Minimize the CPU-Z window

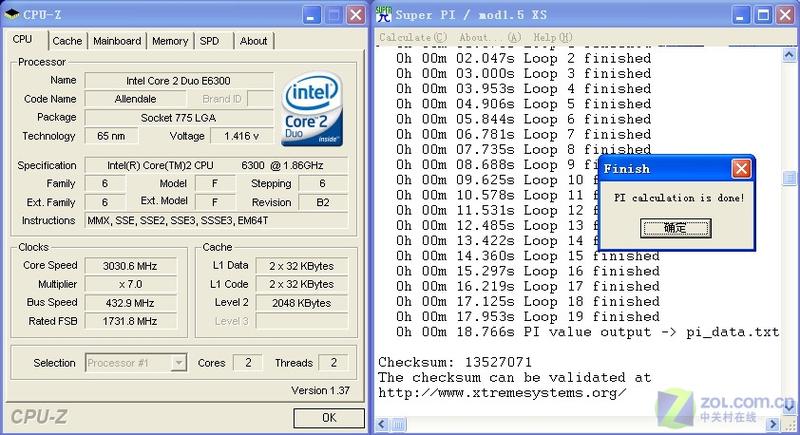[x=312, y=15]
